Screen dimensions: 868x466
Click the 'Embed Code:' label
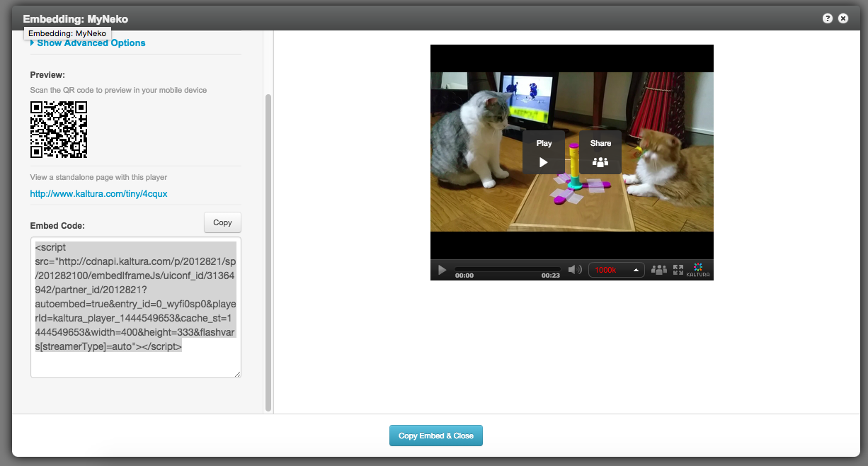pos(57,226)
